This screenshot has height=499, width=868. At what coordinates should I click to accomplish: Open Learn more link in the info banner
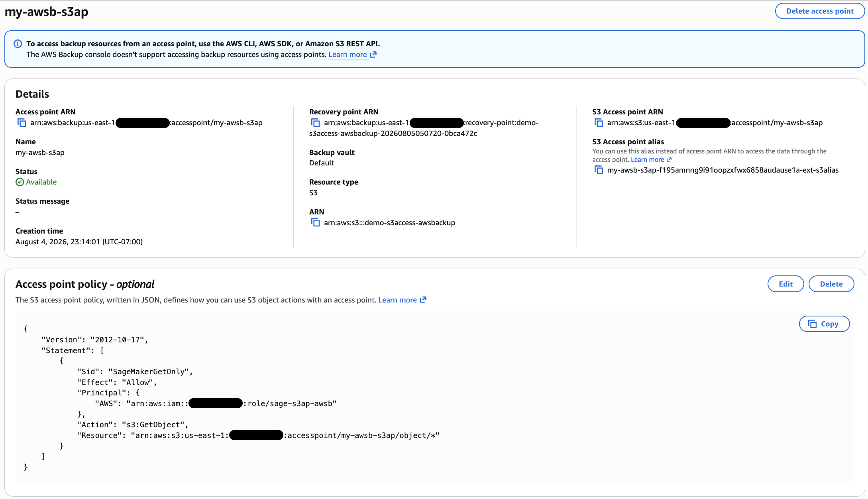tap(352, 55)
